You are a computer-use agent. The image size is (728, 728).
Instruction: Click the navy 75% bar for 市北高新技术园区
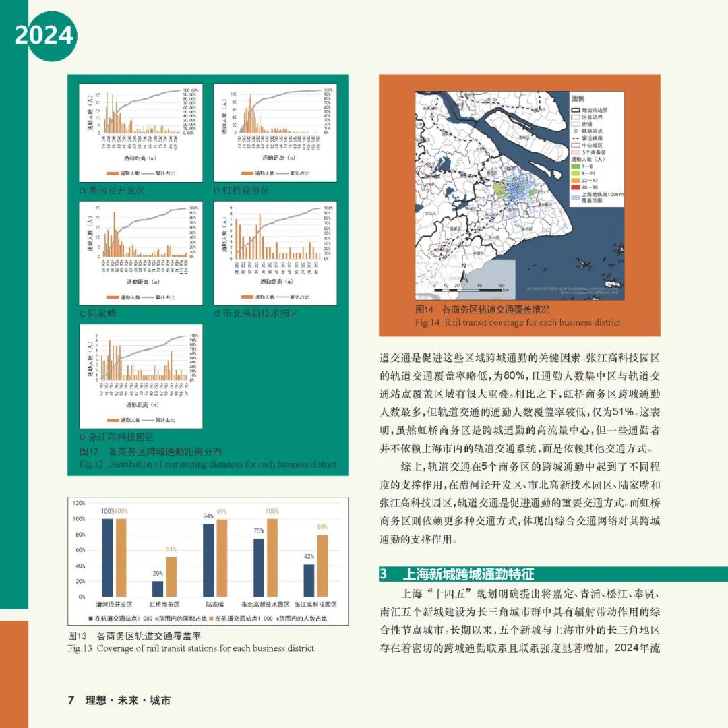point(259,568)
